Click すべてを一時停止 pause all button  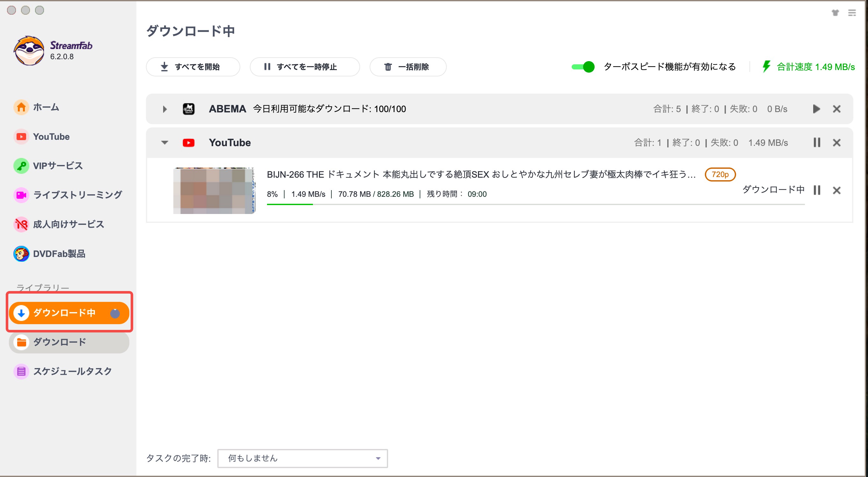pos(305,67)
